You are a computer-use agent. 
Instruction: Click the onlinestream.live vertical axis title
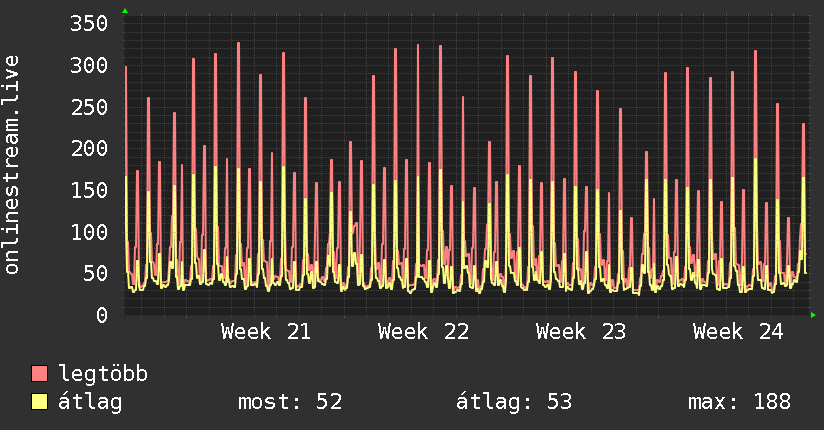(12, 165)
